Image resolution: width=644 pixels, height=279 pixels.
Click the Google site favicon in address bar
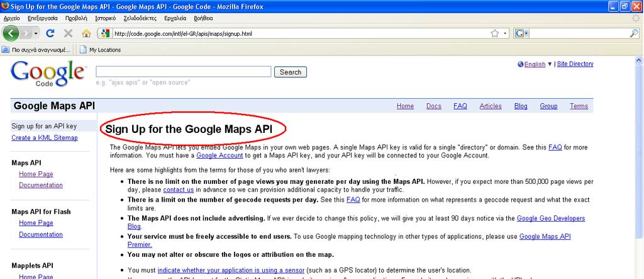(106, 33)
